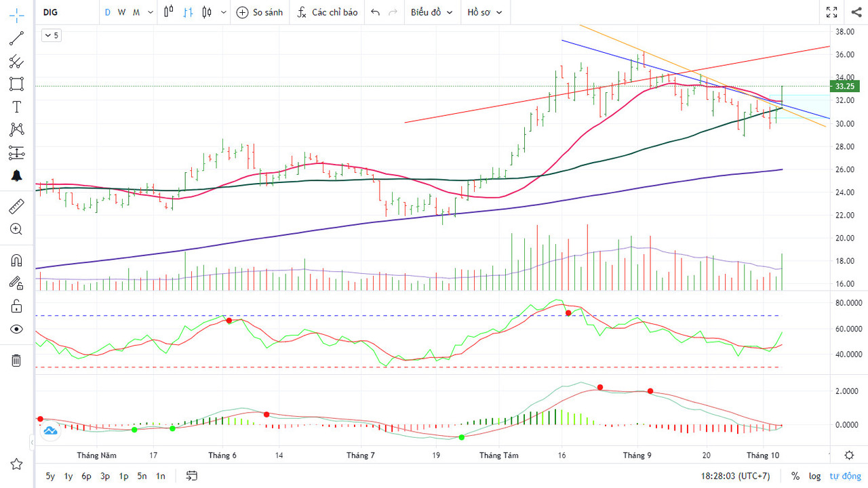Select the rectangle shape tool

pyautogui.click(x=16, y=84)
